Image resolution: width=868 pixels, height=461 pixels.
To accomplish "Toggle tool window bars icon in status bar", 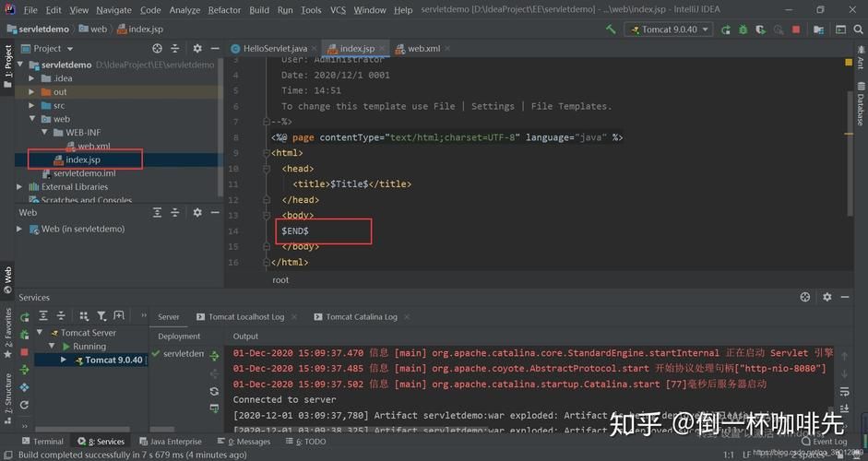I will 7,455.
